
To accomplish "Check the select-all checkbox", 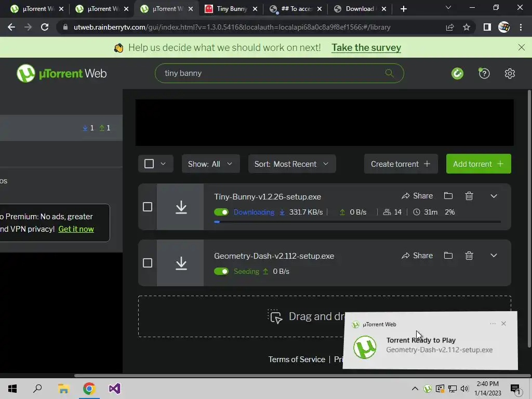I will tap(149, 164).
